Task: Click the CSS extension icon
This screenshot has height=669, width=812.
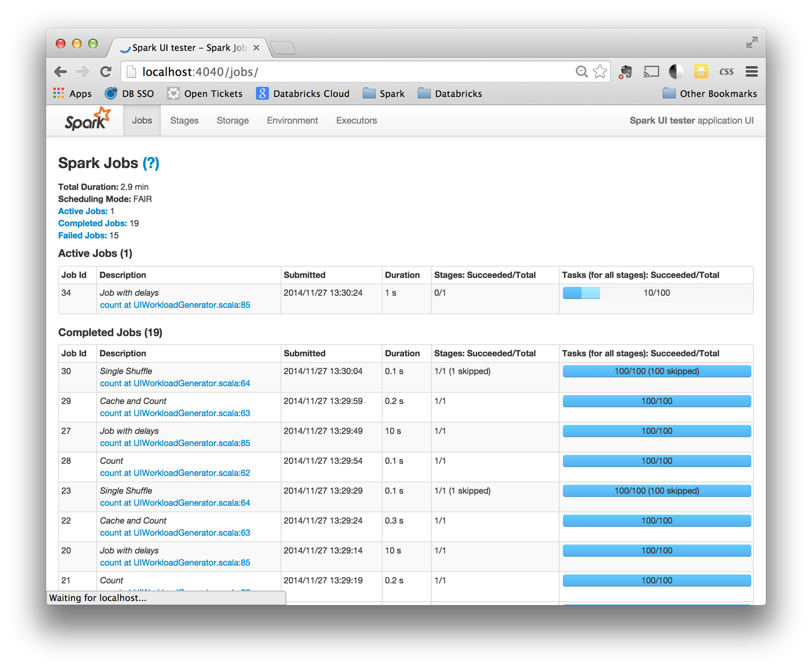Action: tap(726, 72)
